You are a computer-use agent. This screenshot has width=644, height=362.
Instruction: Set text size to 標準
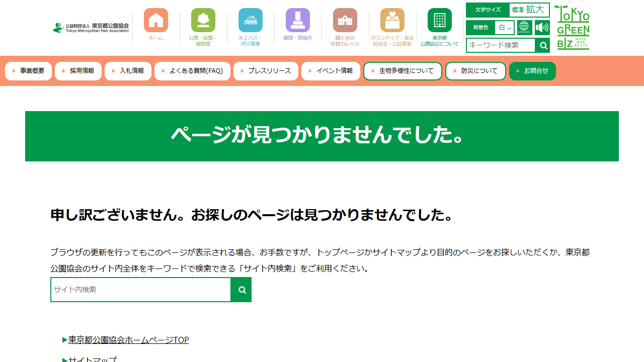pos(518,10)
